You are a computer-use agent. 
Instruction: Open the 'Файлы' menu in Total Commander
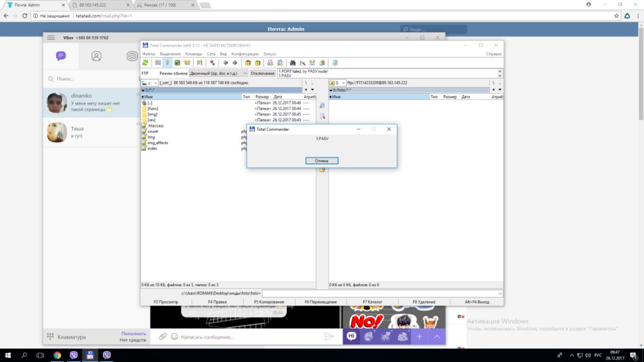[148, 54]
